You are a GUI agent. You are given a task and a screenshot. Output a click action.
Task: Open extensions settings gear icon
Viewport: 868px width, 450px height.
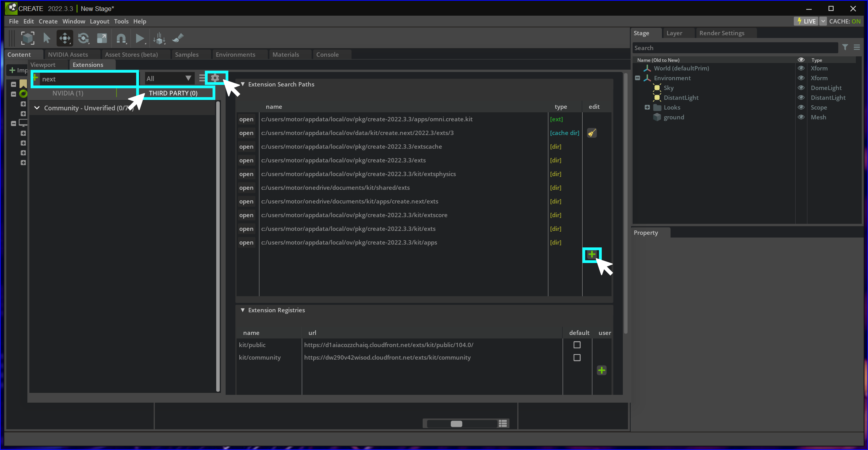pyautogui.click(x=215, y=78)
